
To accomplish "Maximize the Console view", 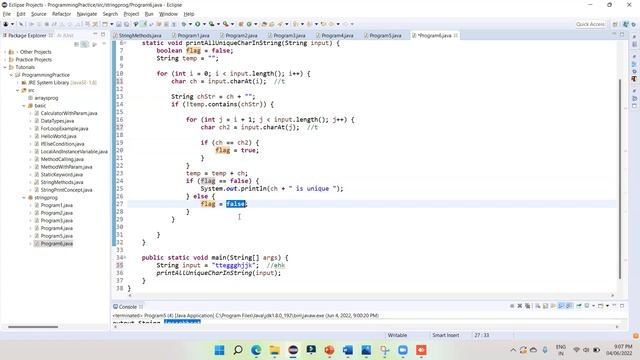I will point(622,305).
